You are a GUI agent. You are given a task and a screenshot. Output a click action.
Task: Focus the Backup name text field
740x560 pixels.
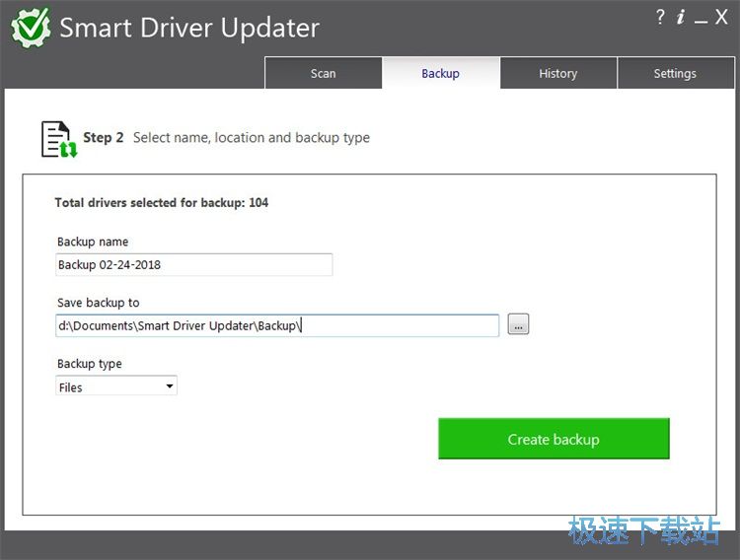(194, 264)
